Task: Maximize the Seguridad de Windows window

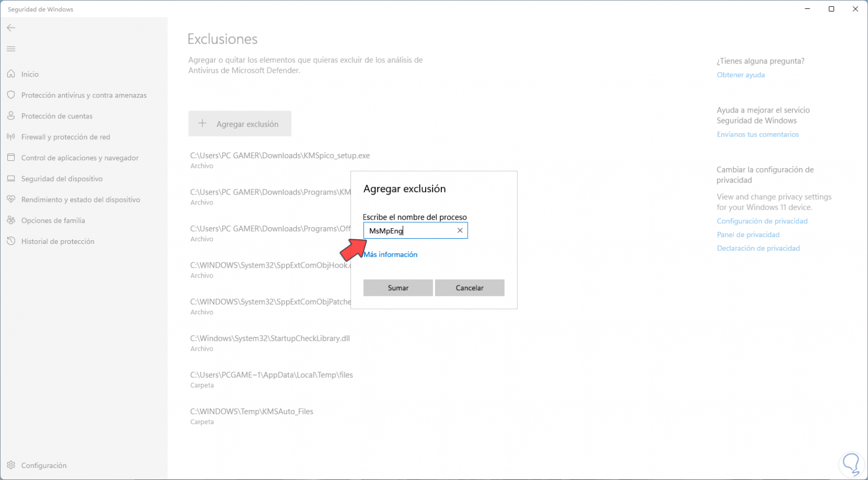Action: click(832, 9)
